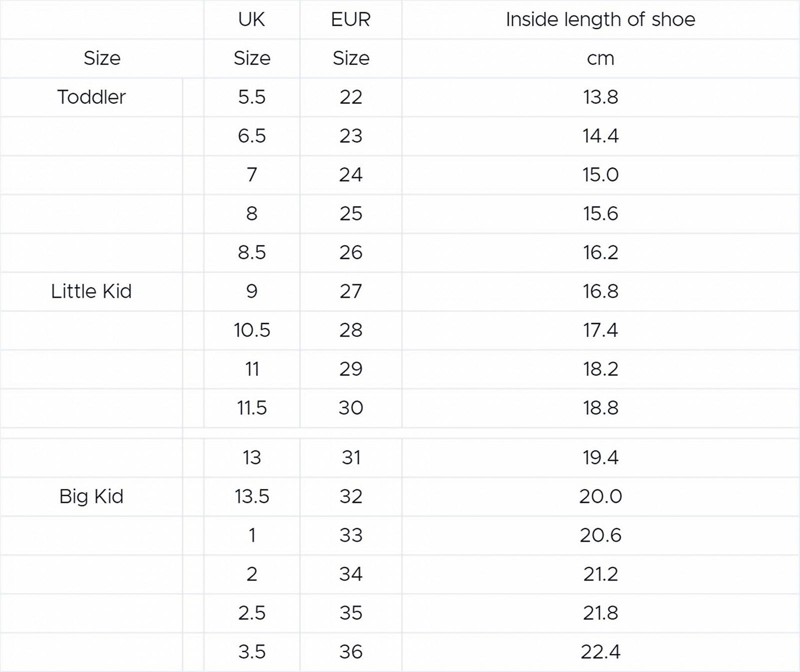Select the 13.8 cm length cell

click(x=600, y=97)
